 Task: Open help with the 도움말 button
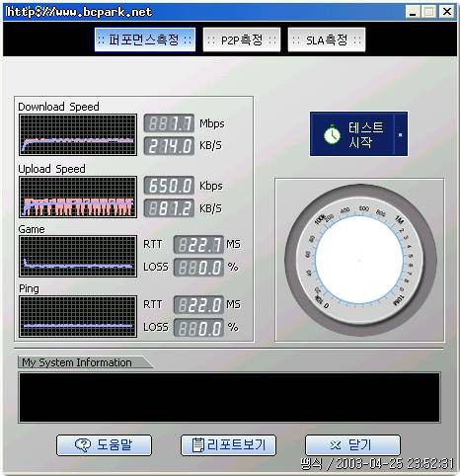104,445
